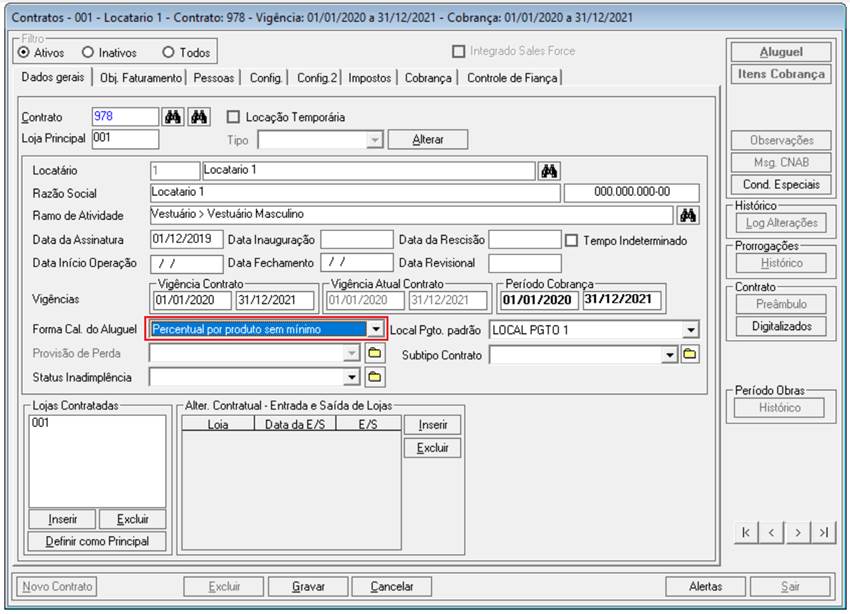Click Definir como Principal button

(x=97, y=541)
